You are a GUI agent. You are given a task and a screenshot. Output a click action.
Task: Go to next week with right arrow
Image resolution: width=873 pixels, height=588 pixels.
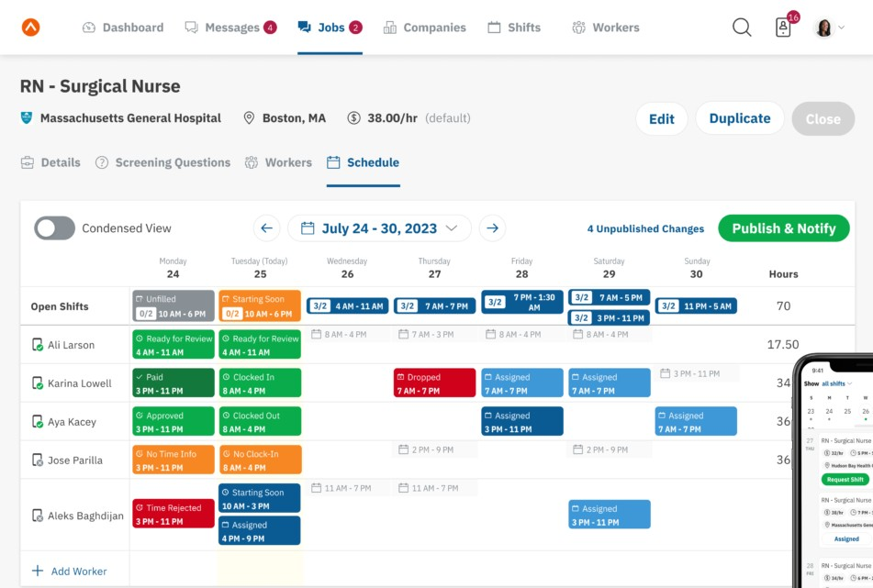pos(492,228)
